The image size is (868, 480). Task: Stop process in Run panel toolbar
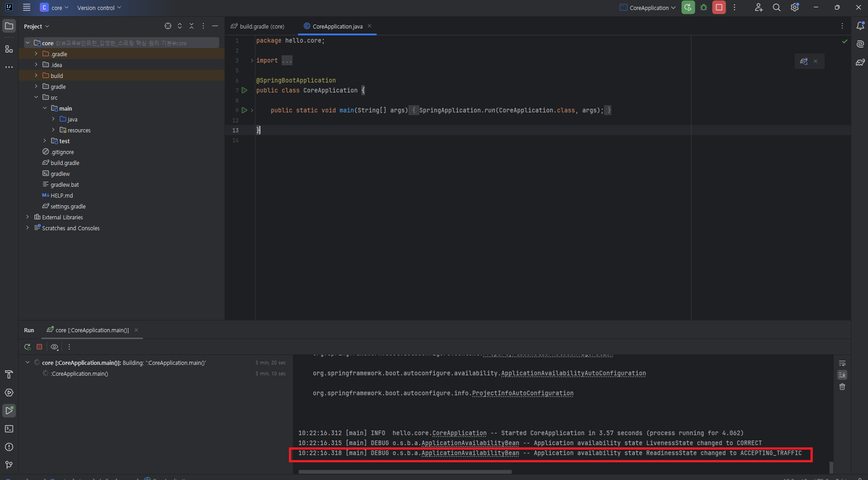[x=39, y=347]
